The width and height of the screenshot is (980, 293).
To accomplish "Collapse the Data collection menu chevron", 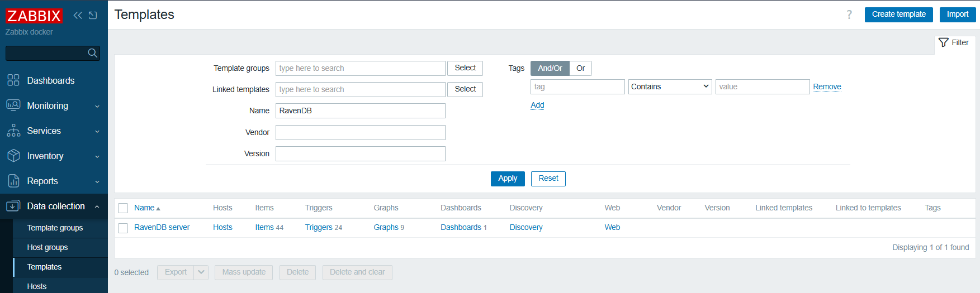I will [97, 206].
